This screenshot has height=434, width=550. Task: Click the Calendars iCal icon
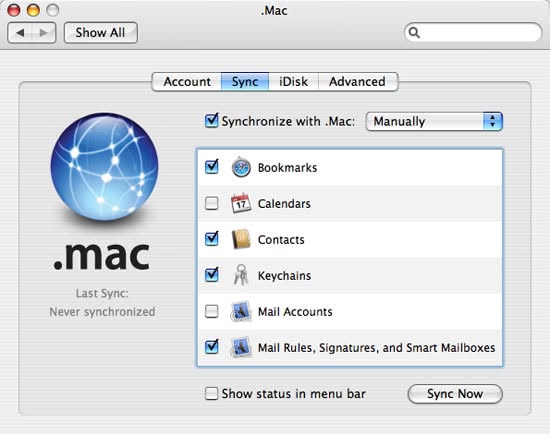(x=241, y=203)
